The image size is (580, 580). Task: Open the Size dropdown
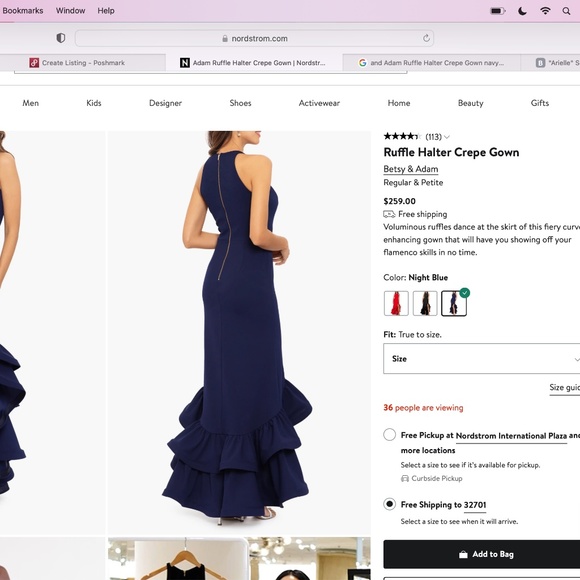coord(482,358)
